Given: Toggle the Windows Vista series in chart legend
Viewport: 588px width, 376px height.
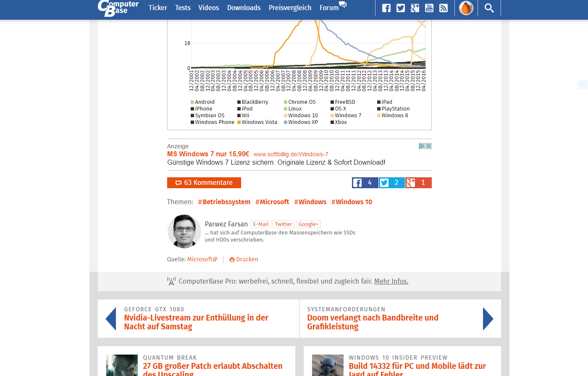Looking at the screenshot, I should [x=257, y=122].
